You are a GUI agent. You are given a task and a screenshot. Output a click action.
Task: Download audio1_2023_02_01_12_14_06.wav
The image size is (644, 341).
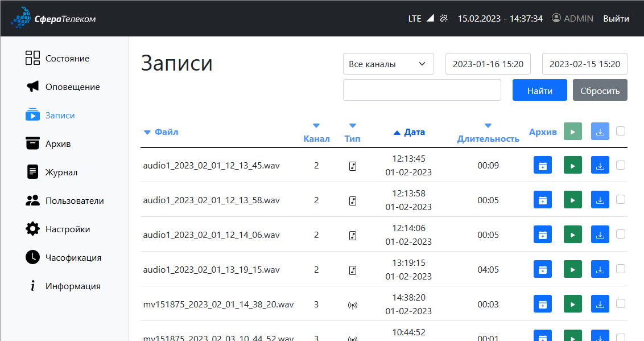point(600,235)
